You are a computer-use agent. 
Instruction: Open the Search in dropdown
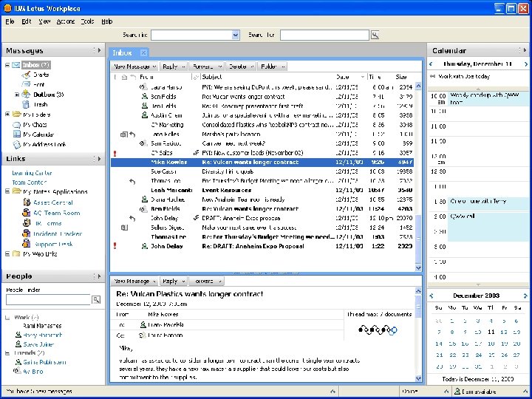pos(236,35)
